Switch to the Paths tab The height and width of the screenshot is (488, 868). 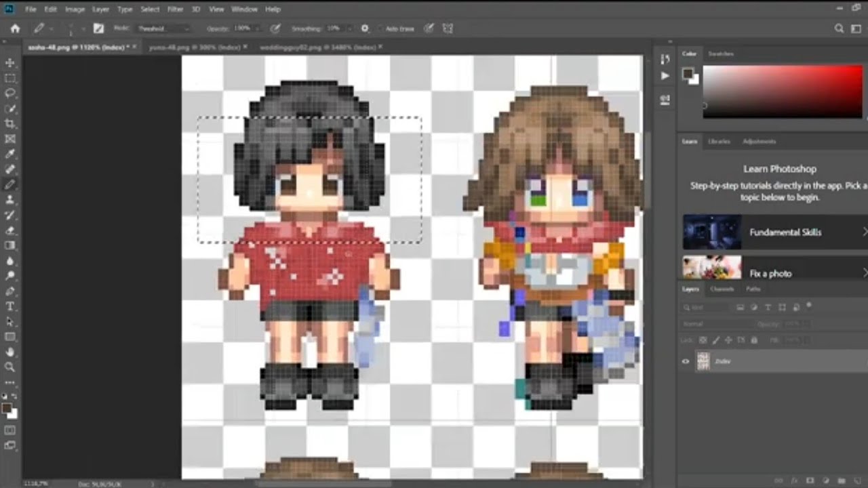click(753, 289)
